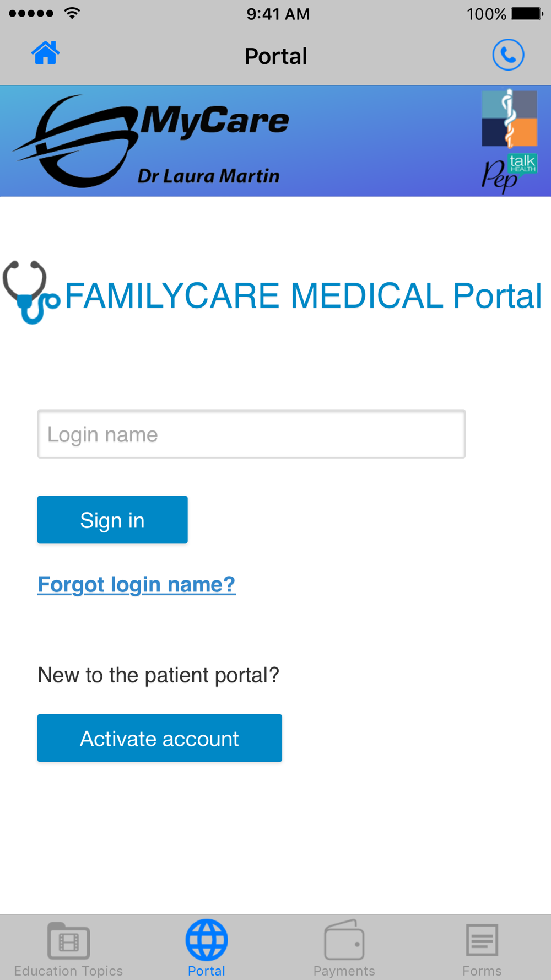
Task: Tap the battery indicator icon
Action: point(527,13)
